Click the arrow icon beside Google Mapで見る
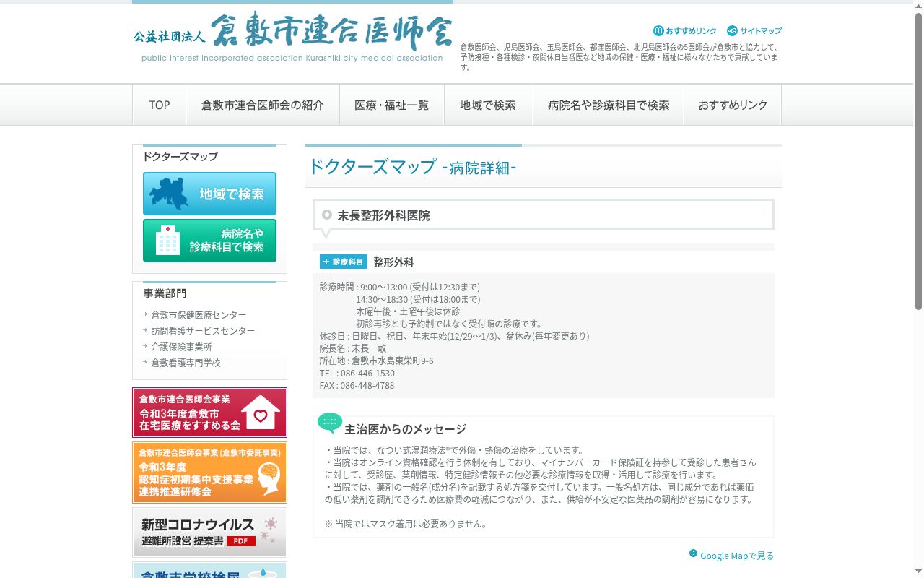Image resolution: width=924 pixels, height=578 pixels. (693, 553)
